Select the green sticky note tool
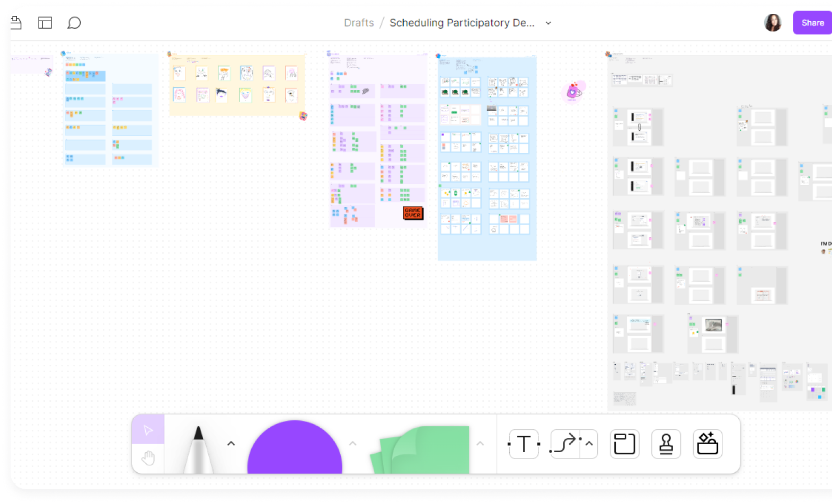This screenshot has width=832, height=504. click(420, 450)
